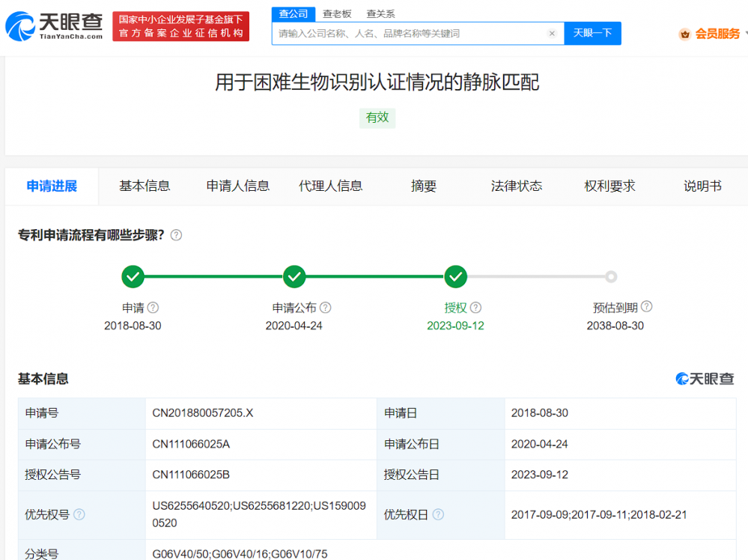Click help icon next to 授权 step
This screenshot has height=560, width=748.
pos(475,308)
